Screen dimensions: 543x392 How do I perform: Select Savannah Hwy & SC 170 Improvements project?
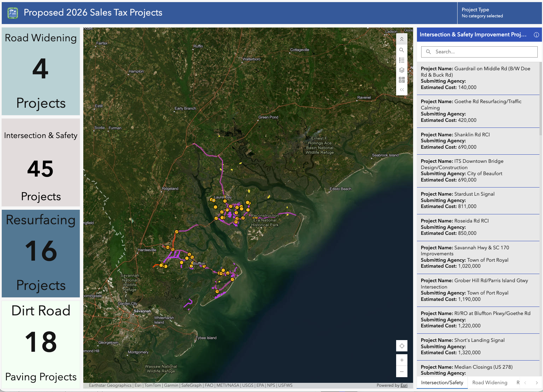pos(478,257)
